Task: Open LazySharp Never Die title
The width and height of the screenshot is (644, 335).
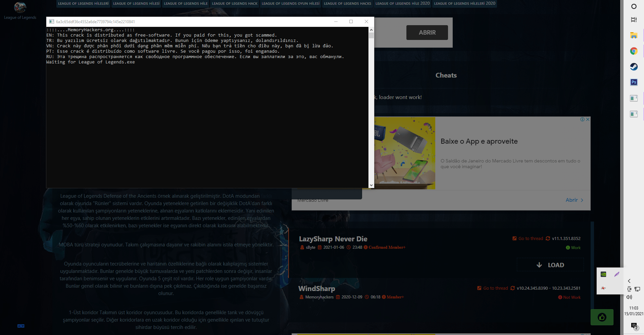Action: coord(333,239)
